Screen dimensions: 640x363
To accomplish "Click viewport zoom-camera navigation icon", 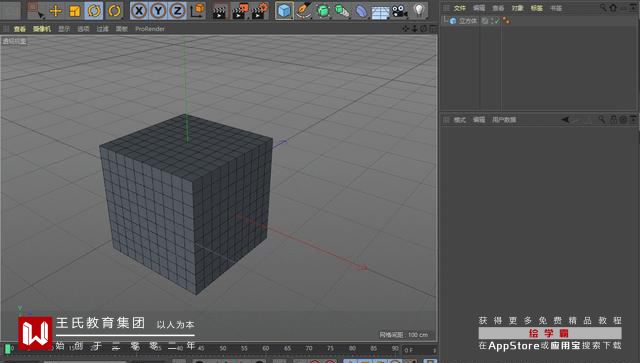I will [x=415, y=29].
